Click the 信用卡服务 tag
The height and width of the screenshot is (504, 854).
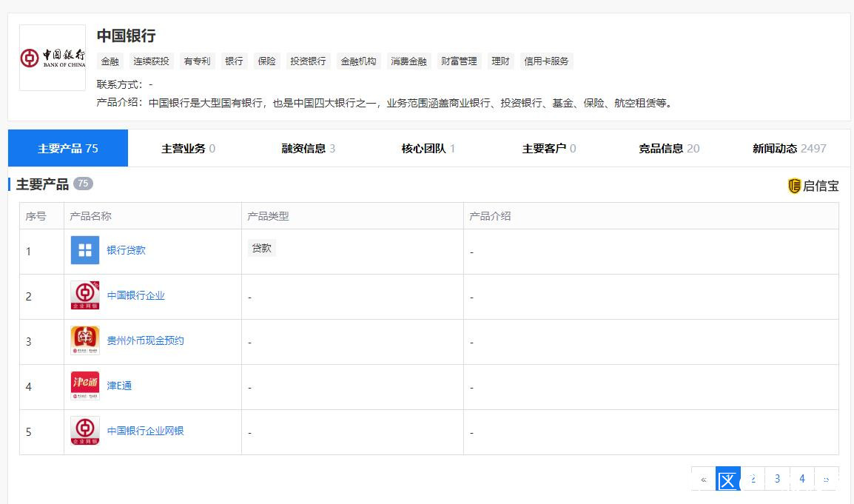[545, 61]
